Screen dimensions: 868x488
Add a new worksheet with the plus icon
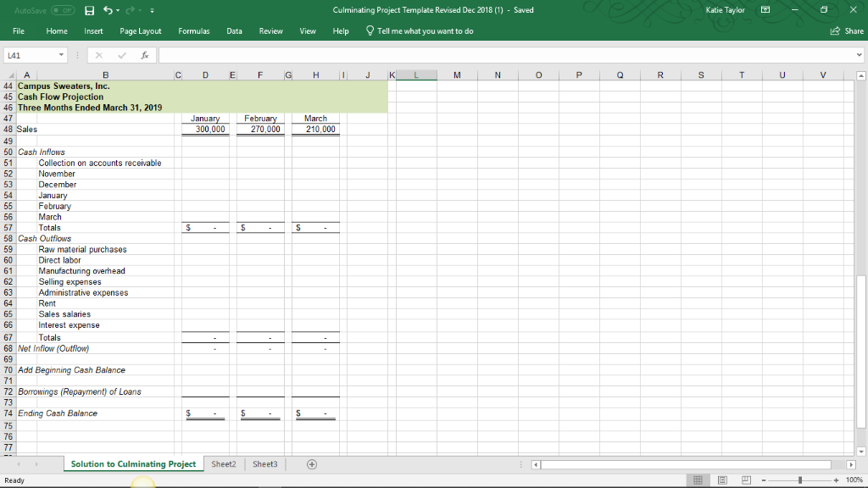click(x=311, y=464)
